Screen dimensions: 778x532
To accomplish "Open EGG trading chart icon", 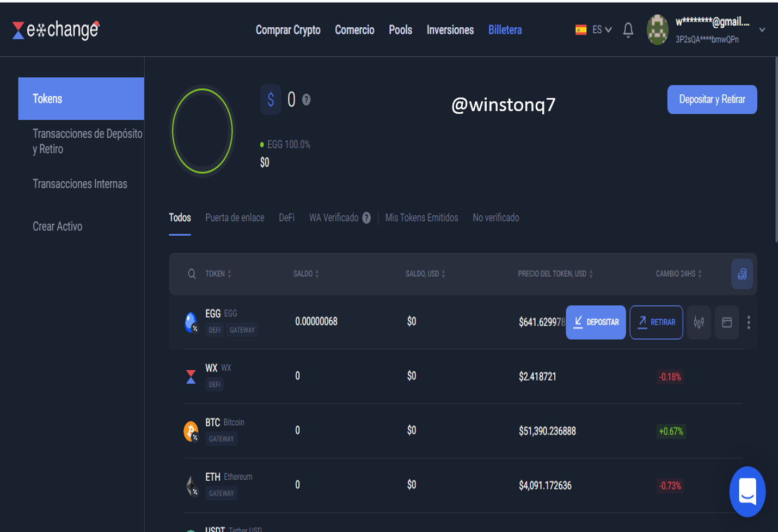I will pyautogui.click(x=699, y=322).
